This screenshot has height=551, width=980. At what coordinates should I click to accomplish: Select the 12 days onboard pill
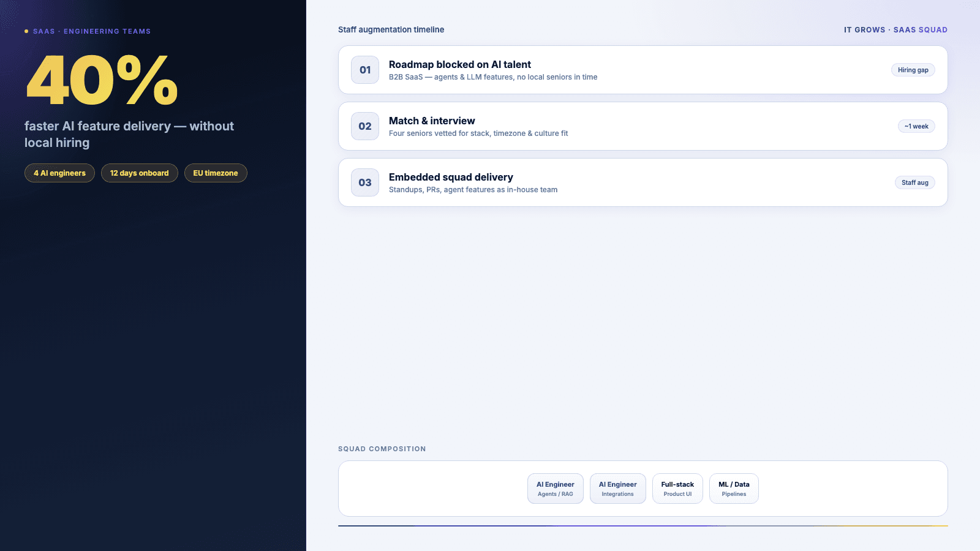[140, 173]
